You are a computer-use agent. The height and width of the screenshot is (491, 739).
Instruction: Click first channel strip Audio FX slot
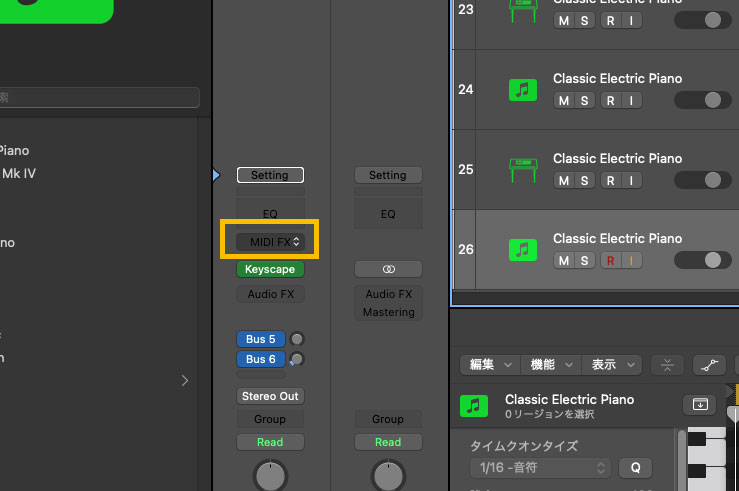271,294
